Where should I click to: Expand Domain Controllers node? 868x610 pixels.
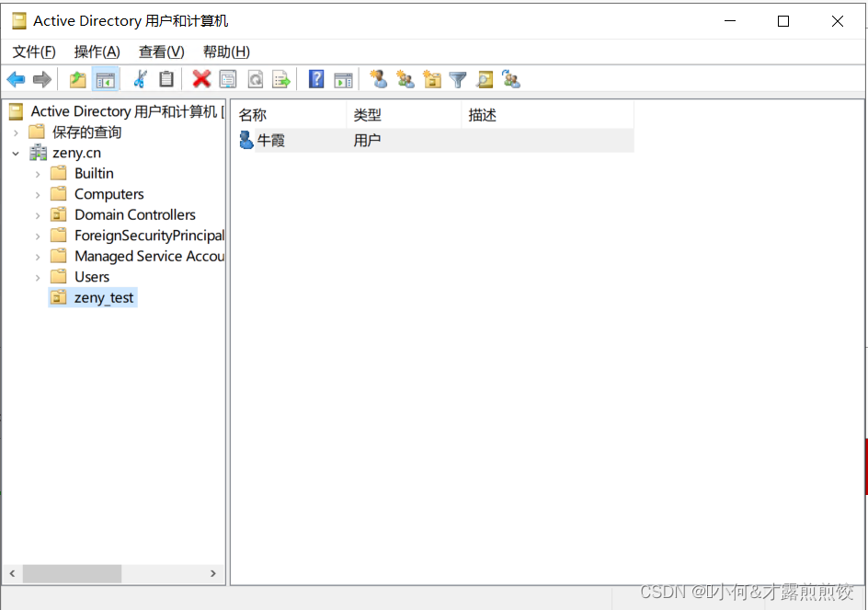(38, 215)
